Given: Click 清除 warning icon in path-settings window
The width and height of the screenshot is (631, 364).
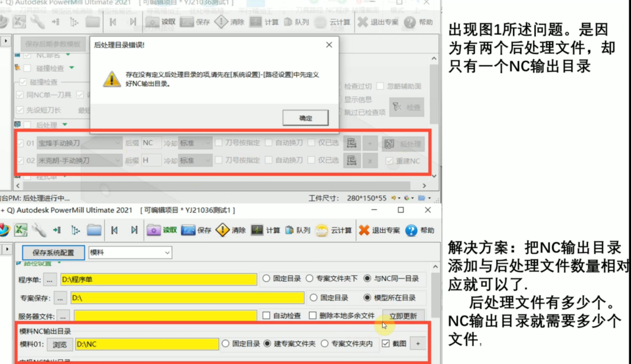Looking at the screenshot, I should 222,230.
